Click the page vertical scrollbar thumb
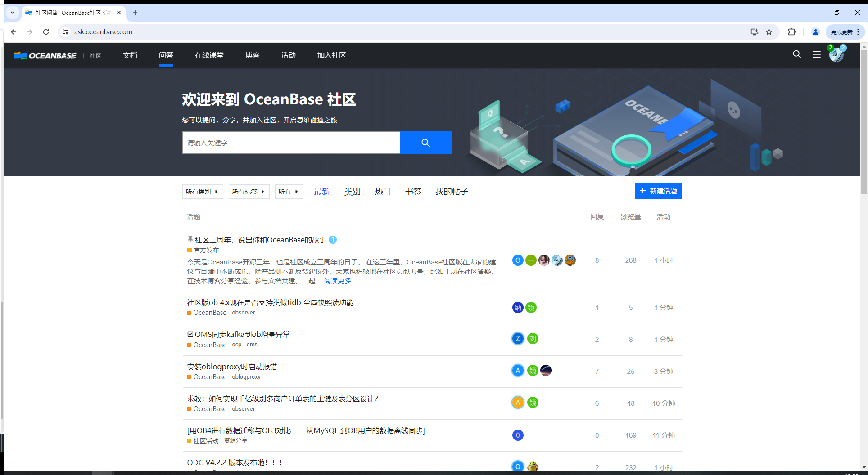Image resolution: width=868 pixels, height=475 pixels. [x=864, y=121]
